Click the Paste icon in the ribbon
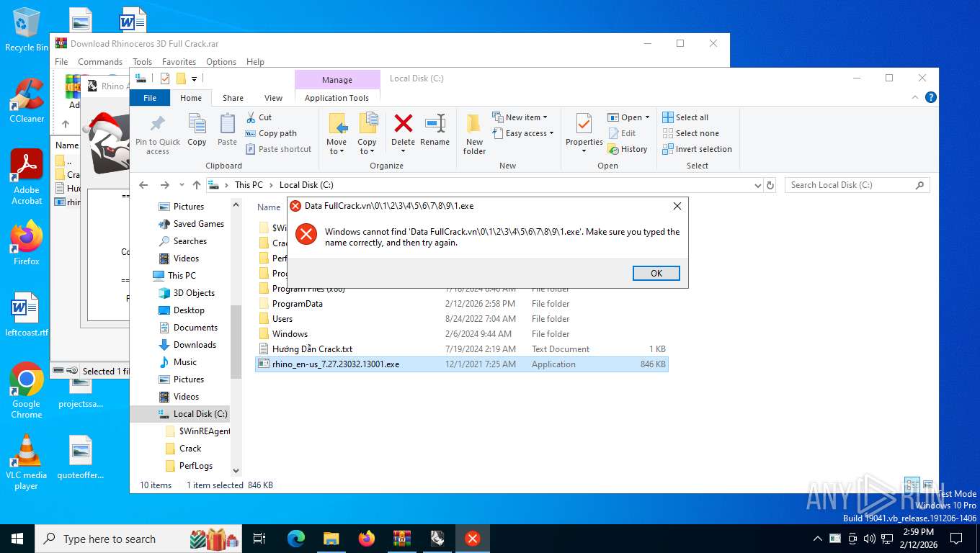The image size is (980, 553). point(227,124)
